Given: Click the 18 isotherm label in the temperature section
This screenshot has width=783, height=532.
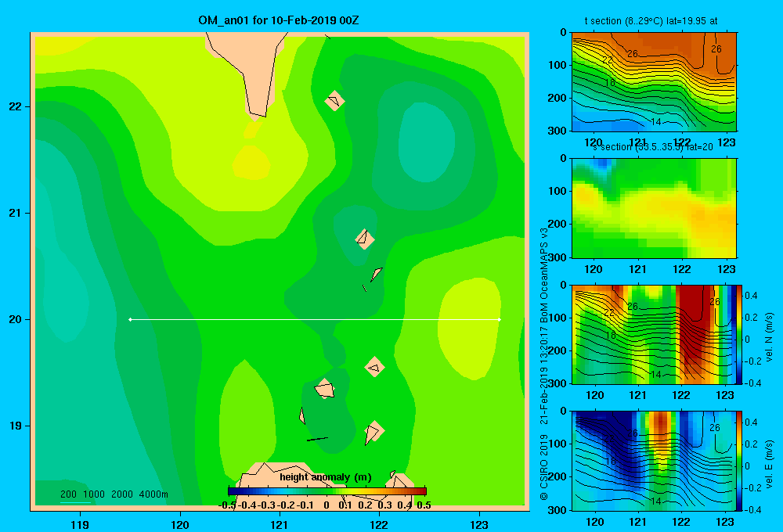Looking at the screenshot, I should [610, 83].
